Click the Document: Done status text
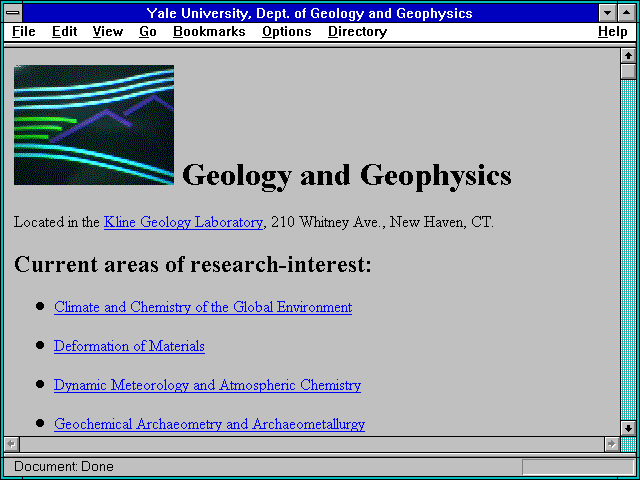Screen dimensions: 640x480 click(x=64, y=467)
